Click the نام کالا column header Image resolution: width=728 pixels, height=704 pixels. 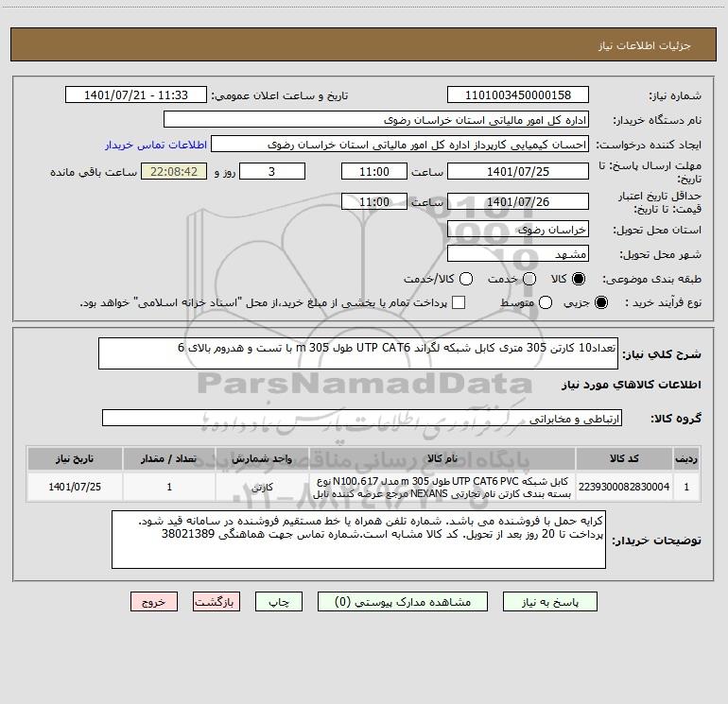pyautogui.click(x=442, y=459)
